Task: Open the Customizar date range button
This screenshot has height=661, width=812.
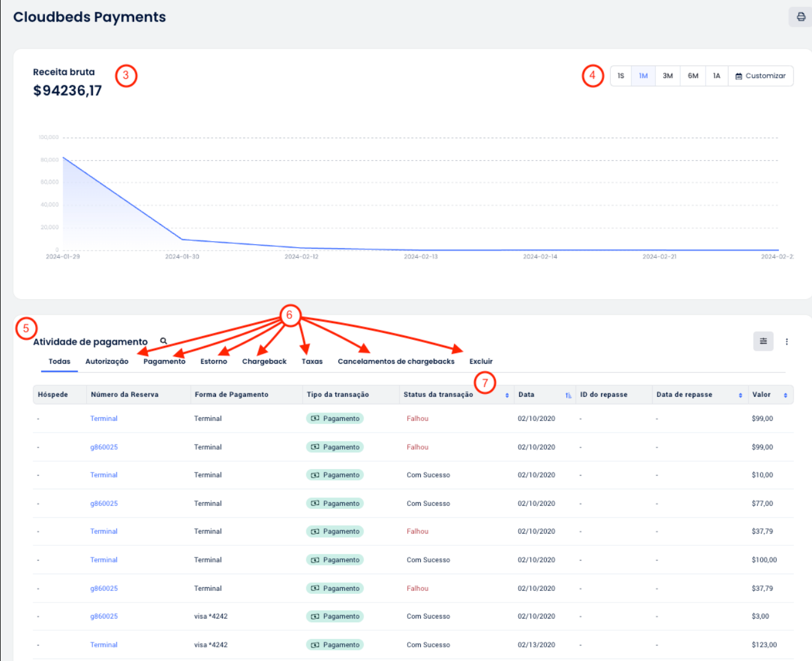Action: (x=761, y=76)
